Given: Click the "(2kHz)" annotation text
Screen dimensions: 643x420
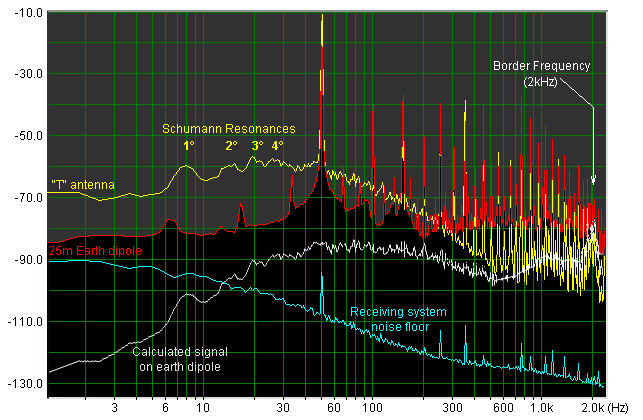Looking at the screenshot, I should pyautogui.click(x=540, y=82).
